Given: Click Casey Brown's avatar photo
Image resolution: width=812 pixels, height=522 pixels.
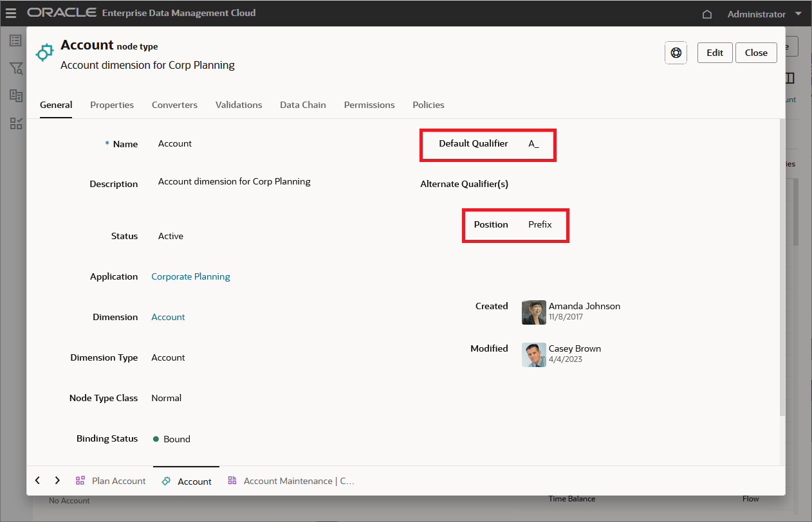Looking at the screenshot, I should 534,354.
